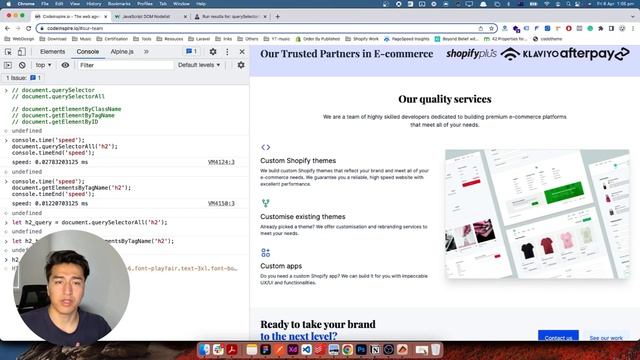Expand the querySelectorAll timing entry
Viewport: 640px width, 360px height.
pos(6,140)
